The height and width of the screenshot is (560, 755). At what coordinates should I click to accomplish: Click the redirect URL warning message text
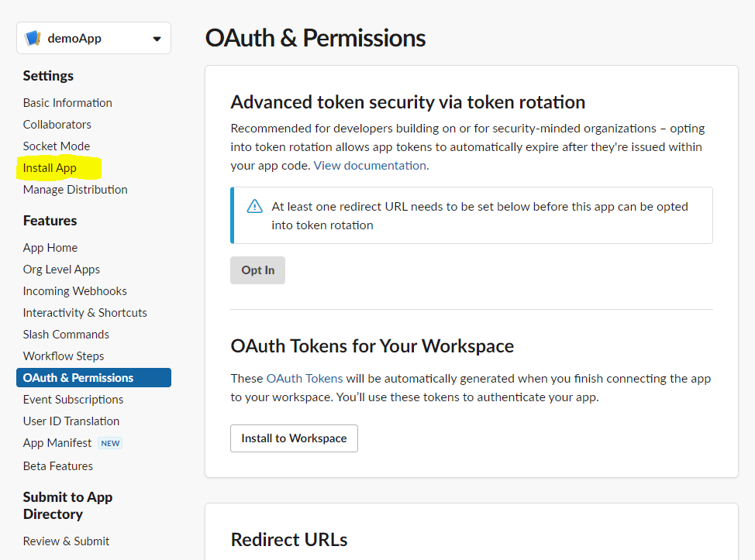pyautogui.click(x=480, y=215)
